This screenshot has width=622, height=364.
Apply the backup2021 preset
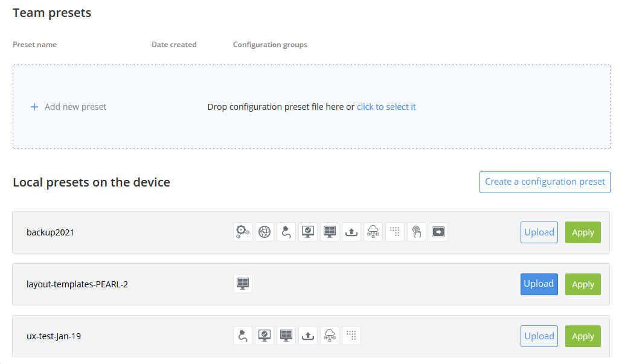(x=583, y=232)
